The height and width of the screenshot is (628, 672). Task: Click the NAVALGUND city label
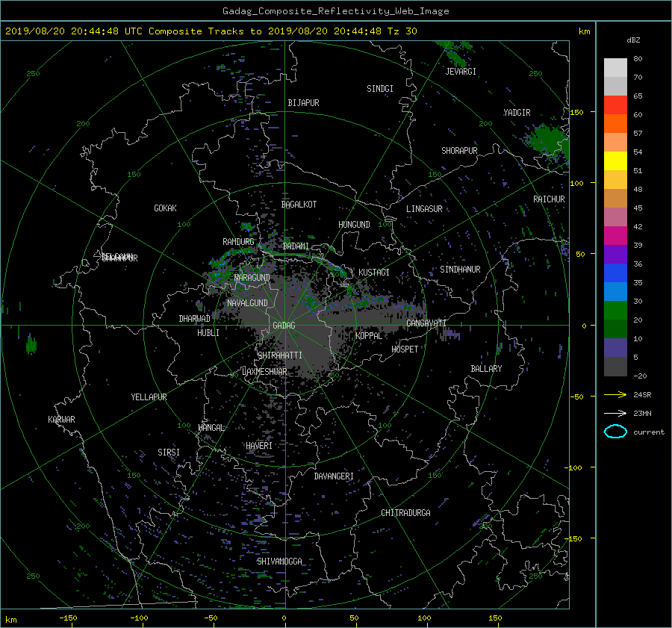[x=247, y=303]
